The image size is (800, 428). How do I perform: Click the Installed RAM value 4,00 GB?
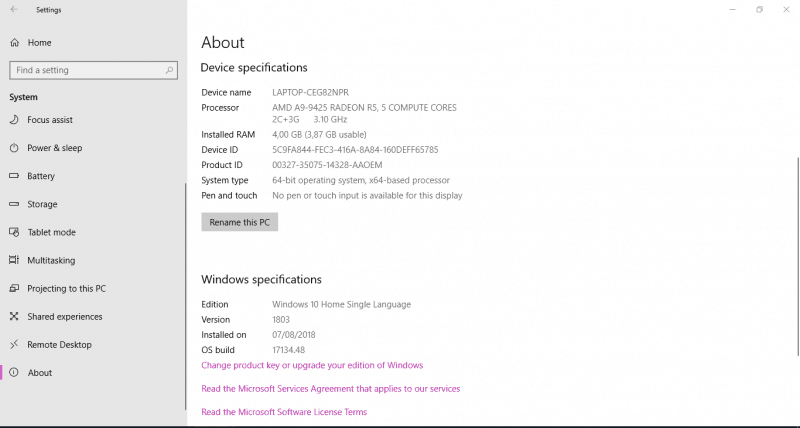click(319, 135)
